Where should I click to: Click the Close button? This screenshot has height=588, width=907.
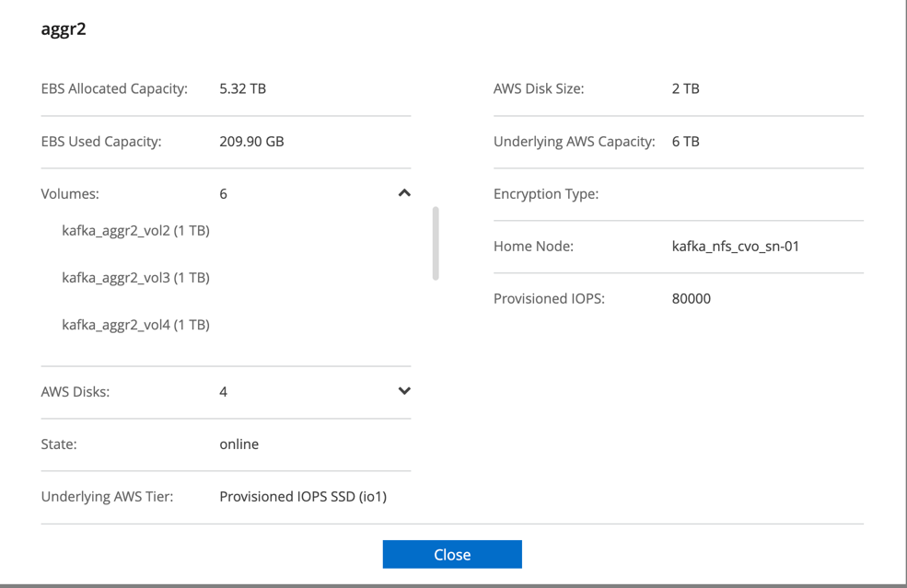tap(452, 554)
